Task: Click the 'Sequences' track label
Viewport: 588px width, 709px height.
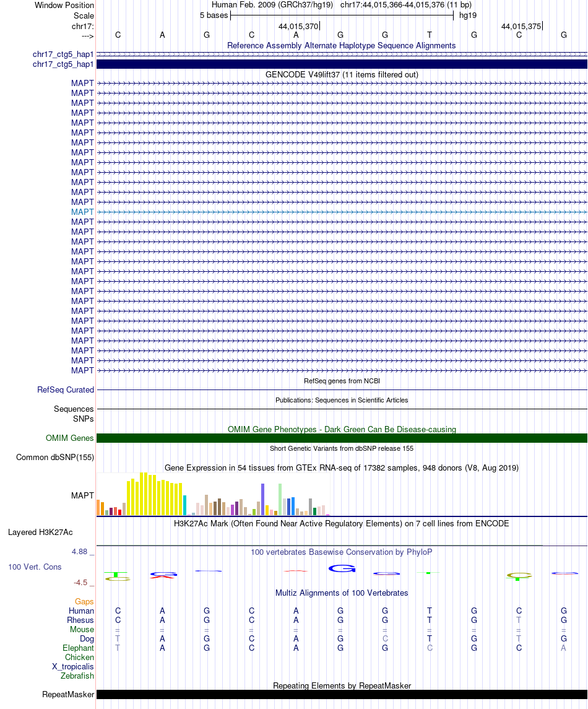Action: (x=74, y=409)
